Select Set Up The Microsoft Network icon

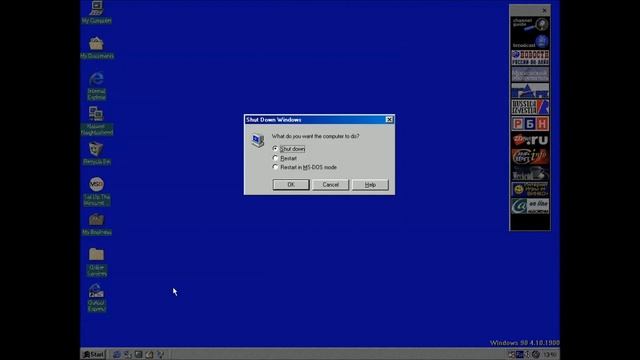point(97,191)
